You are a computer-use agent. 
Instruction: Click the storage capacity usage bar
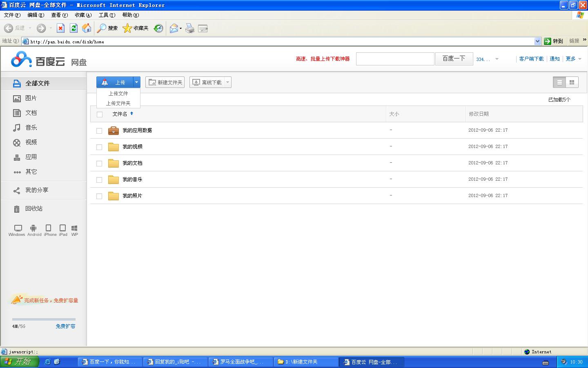44,319
